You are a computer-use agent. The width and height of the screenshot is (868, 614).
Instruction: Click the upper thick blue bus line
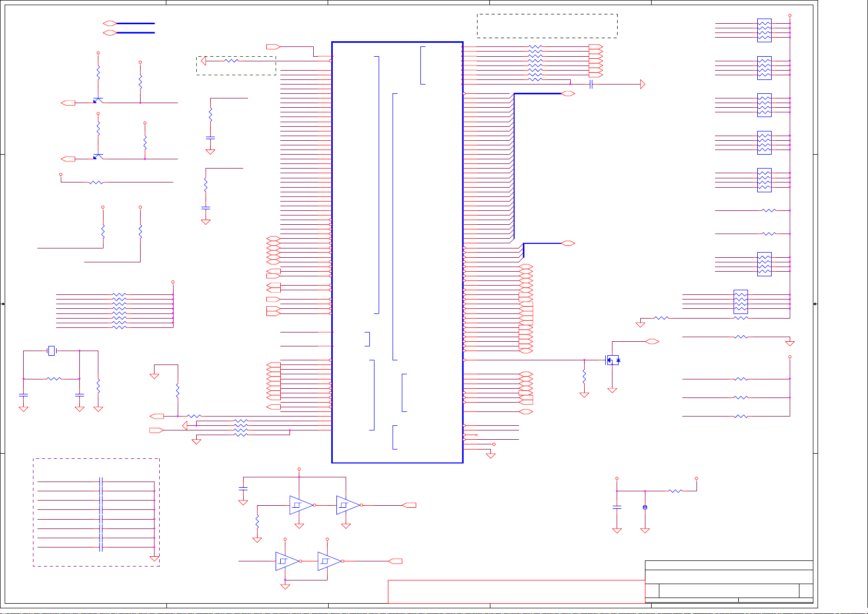(135, 23)
